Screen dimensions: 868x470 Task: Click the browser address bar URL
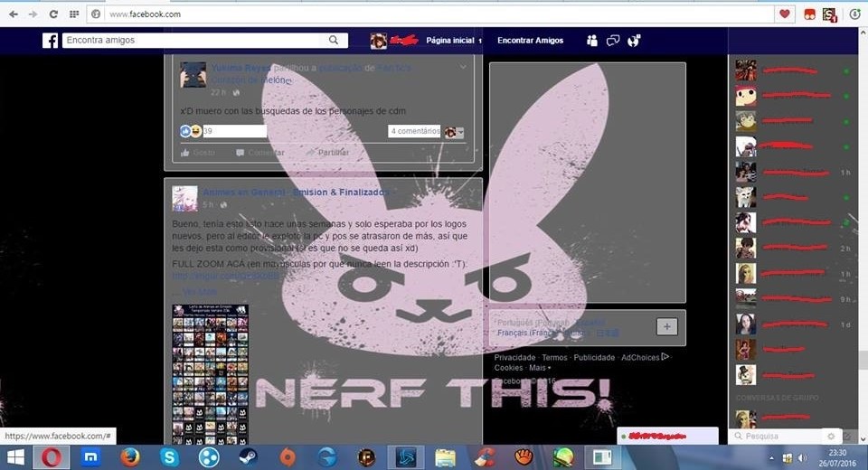pos(145,14)
